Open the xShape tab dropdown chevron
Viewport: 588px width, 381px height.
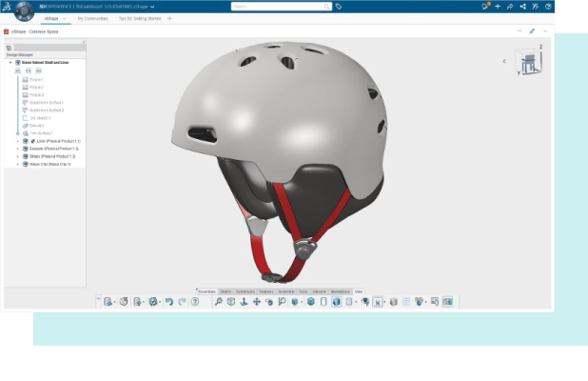(65, 18)
